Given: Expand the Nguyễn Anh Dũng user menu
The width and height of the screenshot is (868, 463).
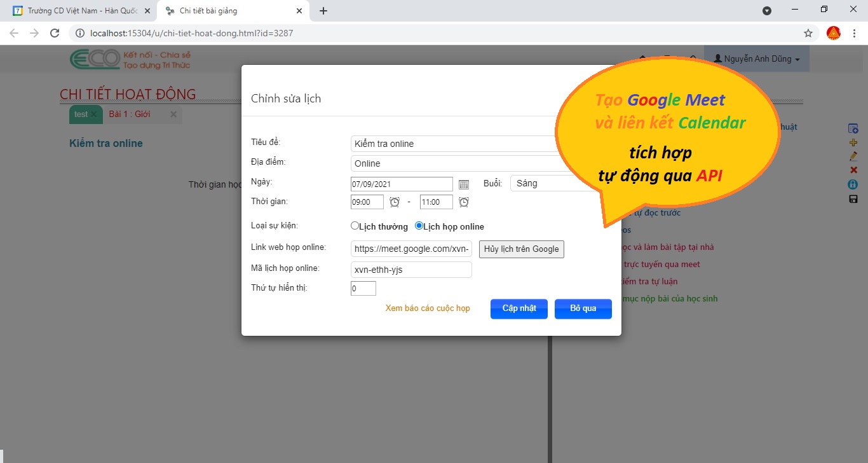Looking at the screenshot, I should (757, 59).
